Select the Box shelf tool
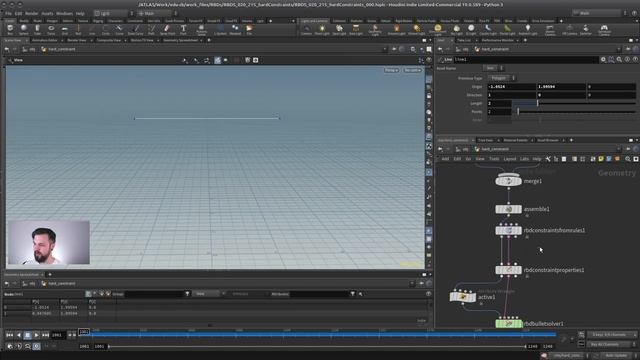 [10, 29]
